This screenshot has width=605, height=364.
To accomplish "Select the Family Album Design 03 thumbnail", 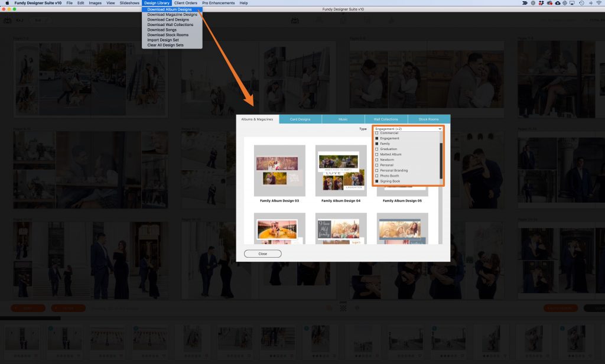I will 279,171.
